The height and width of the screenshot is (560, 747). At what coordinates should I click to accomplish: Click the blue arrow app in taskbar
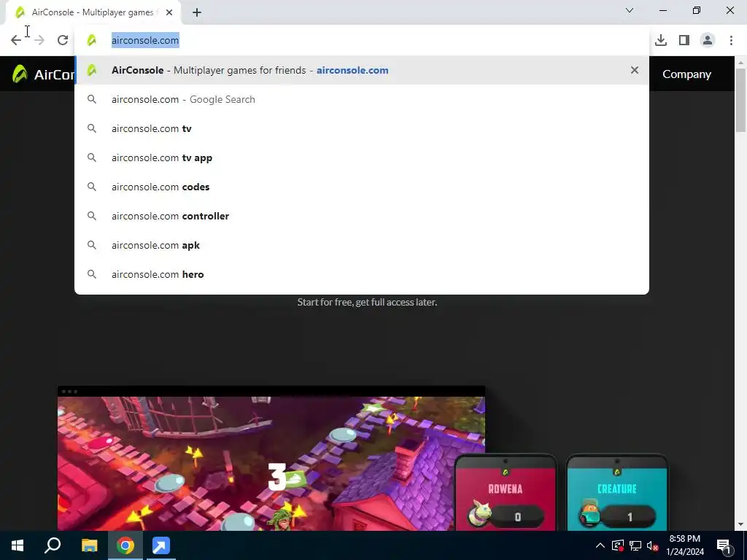[161, 545]
